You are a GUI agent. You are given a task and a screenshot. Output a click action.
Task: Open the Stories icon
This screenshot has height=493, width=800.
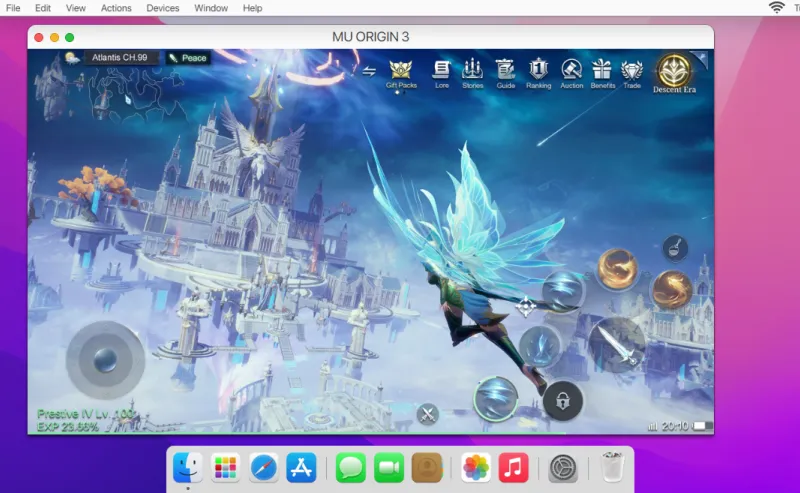tap(472, 73)
